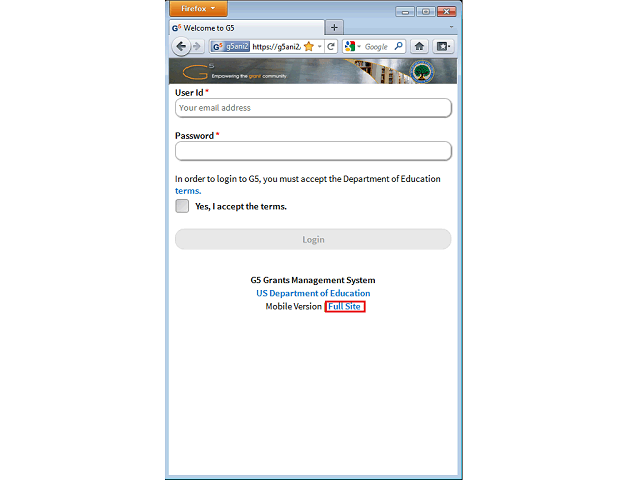Open the URL history dropdown arrow
This screenshot has height=480, width=640.
pos(320,47)
